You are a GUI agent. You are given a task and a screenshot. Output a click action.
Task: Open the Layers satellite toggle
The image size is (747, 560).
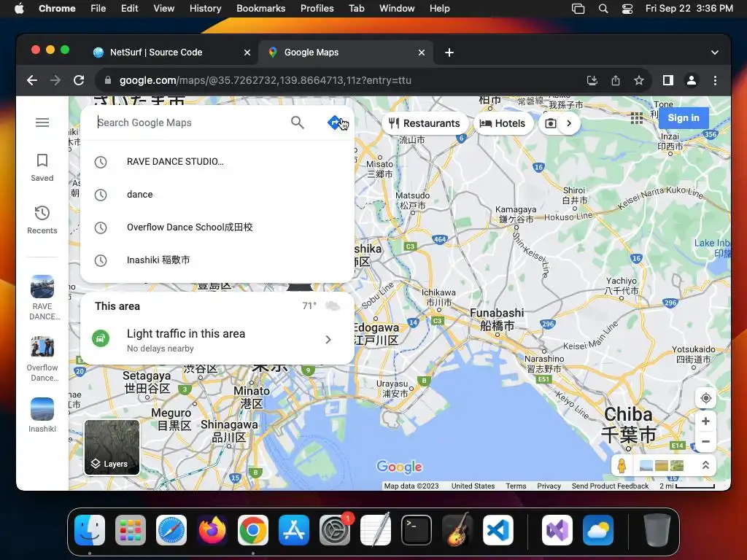(112, 448)
